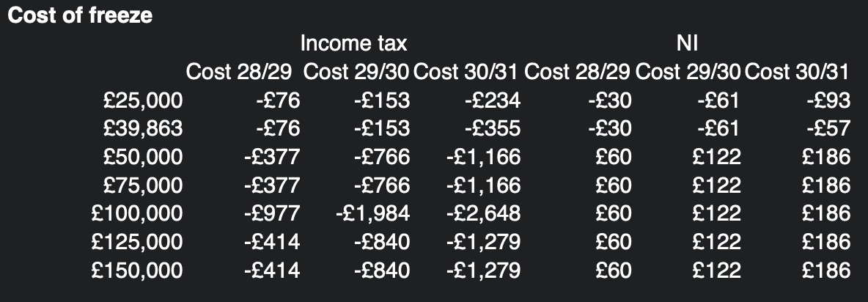Click the NI "Cost 28/29" column header

click(578, 73)
